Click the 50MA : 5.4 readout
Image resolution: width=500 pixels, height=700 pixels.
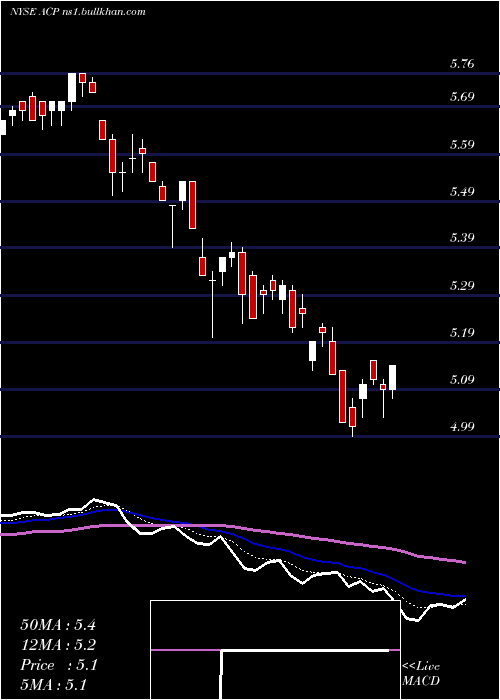click(58, 625)
